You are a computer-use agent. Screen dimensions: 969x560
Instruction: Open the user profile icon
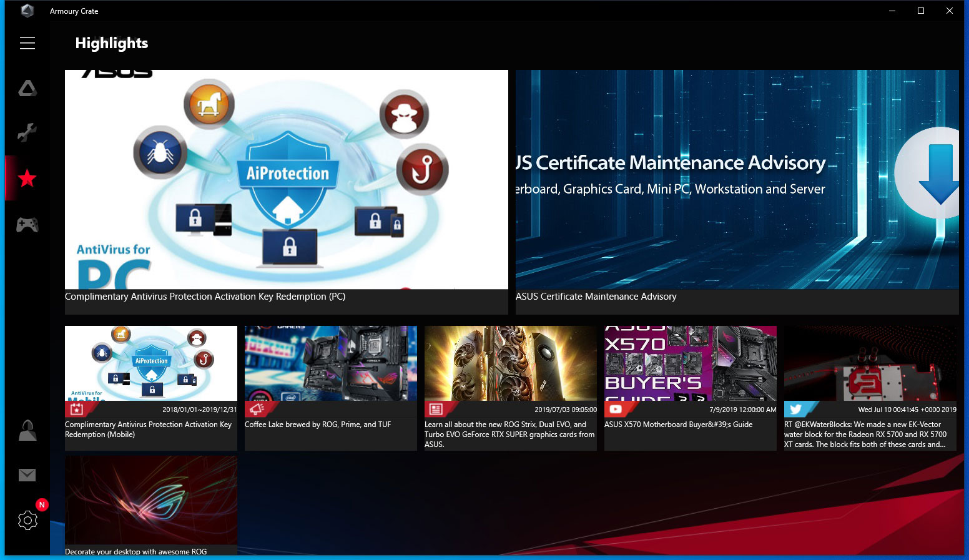(x=27, y=430)
